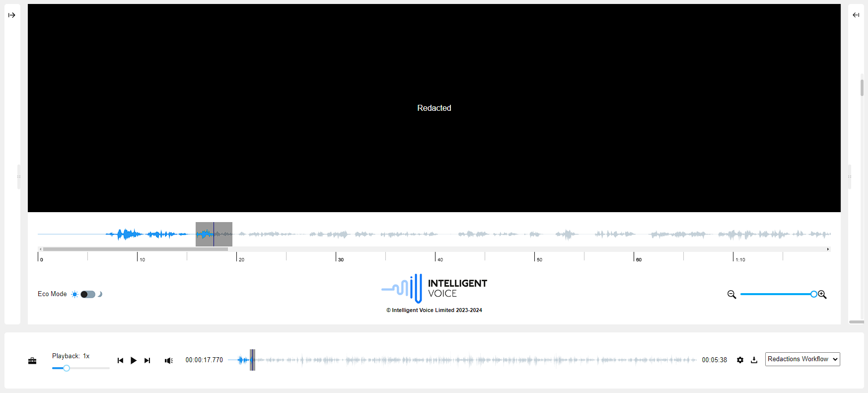Click the 40 second timeline marker
This screenshot has height=393, width=868.
coord(436,257)
